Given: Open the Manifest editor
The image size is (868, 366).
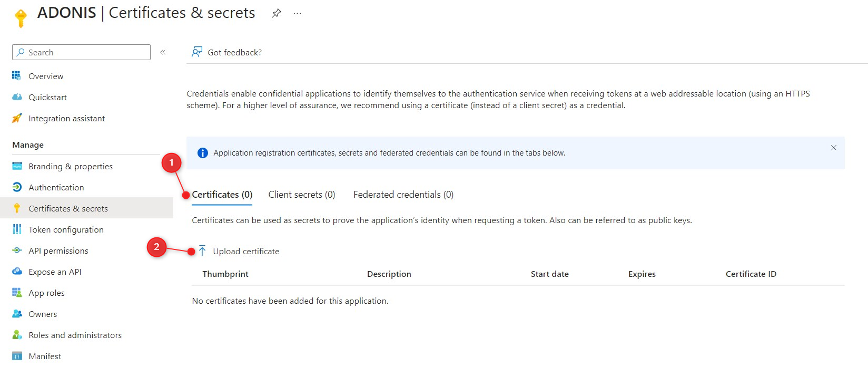Looking at the screenshot, I should pos(45,357).
